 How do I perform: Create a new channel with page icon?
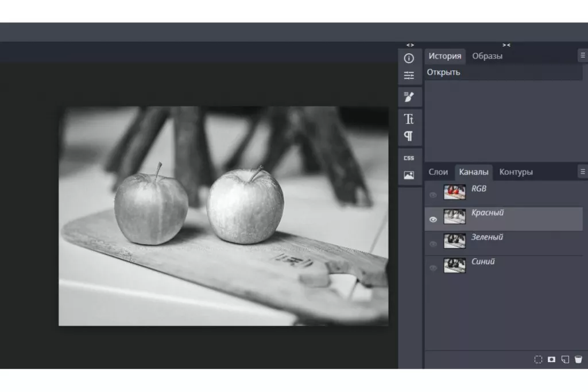565,360
